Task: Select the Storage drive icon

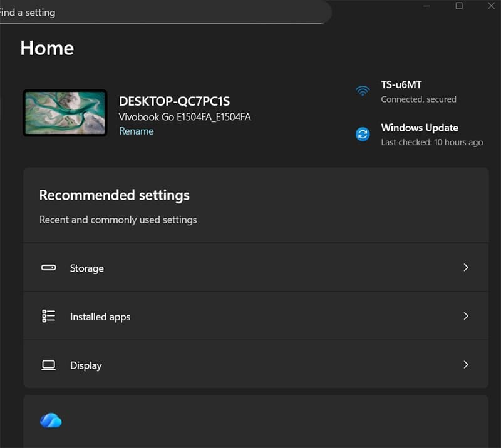Action: [48, 267]
